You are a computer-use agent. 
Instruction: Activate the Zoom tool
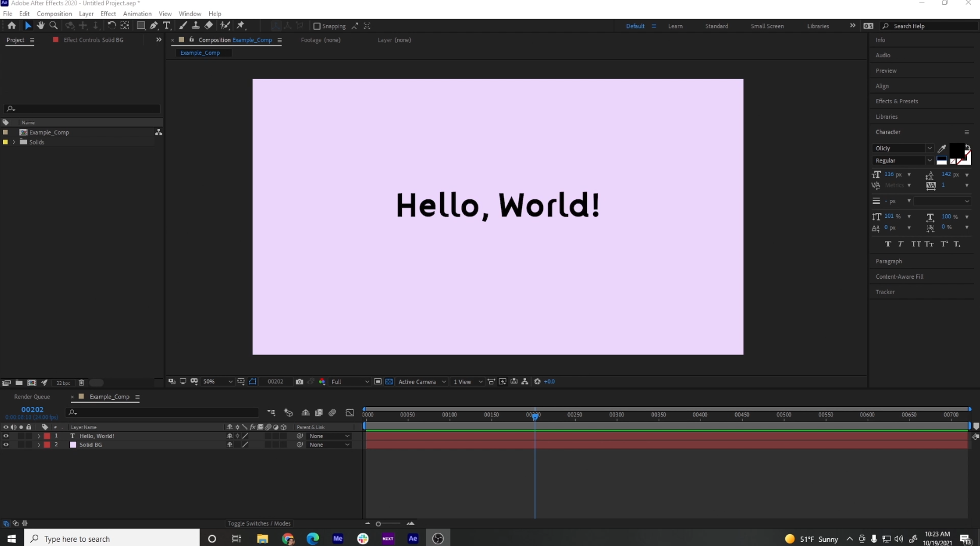click(54, 26)
